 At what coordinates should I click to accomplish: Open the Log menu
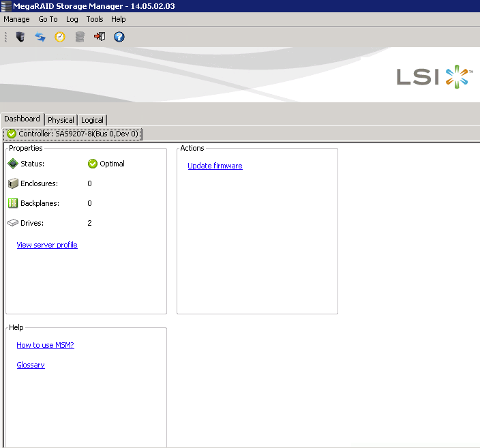point(72,20)
